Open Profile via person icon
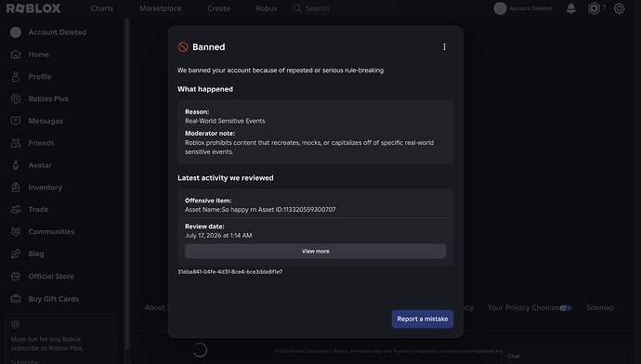 (x=16, y=76)
